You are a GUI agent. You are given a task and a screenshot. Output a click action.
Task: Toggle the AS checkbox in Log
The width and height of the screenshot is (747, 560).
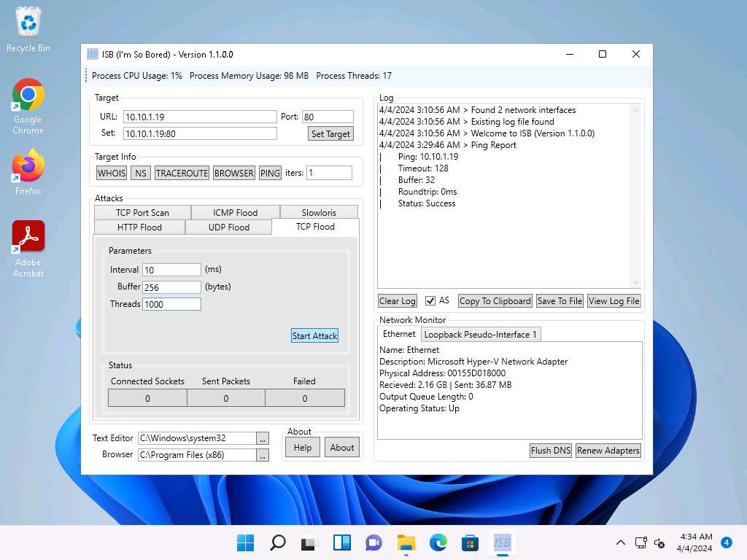pos(430,300)
